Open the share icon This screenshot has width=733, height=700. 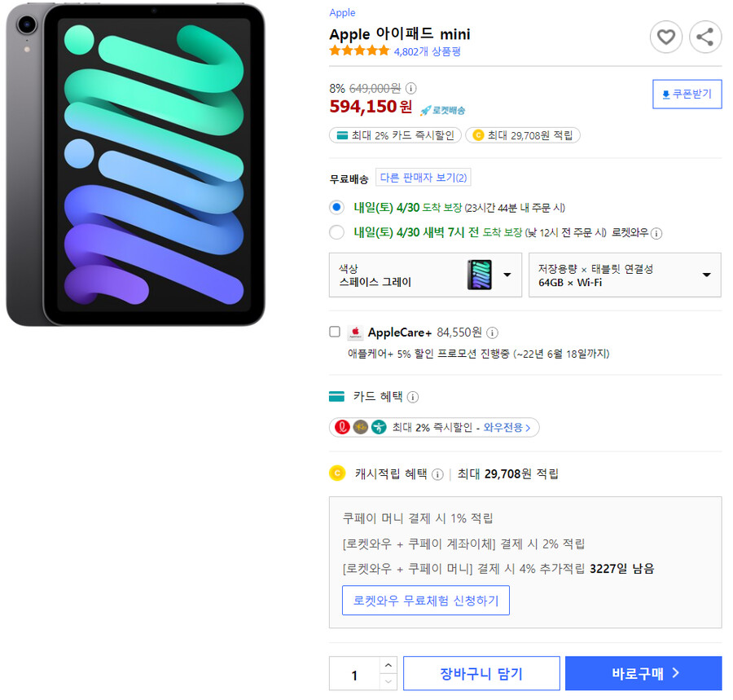(705, 37)
